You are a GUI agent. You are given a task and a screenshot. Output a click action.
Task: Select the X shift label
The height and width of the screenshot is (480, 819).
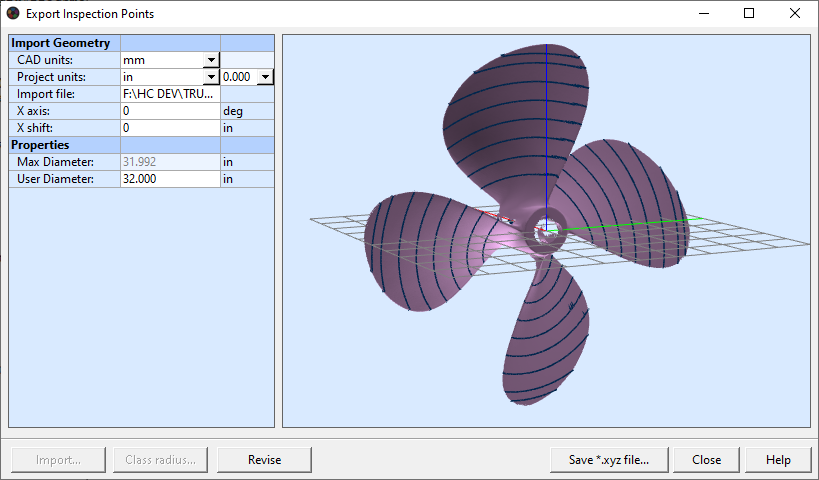pyautogui.click(x=34, y=128)
